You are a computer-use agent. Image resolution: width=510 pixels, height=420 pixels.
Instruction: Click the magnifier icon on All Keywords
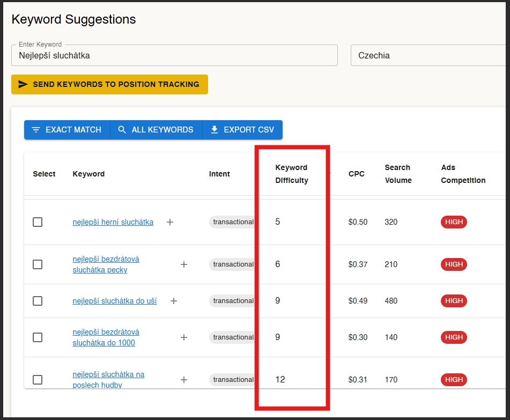[x=122, y=130]
